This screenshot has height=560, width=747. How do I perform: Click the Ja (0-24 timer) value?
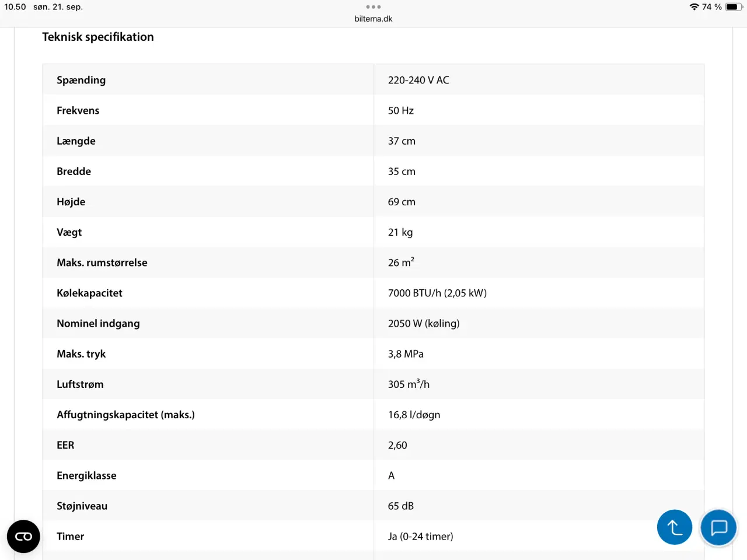(x=420, y=536)
